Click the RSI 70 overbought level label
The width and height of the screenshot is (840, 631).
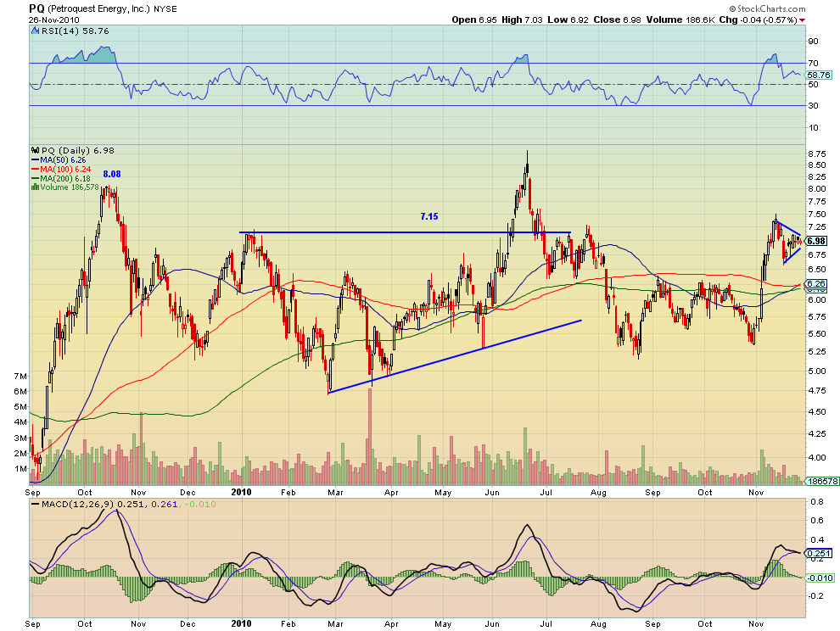(x=813, y=64)
